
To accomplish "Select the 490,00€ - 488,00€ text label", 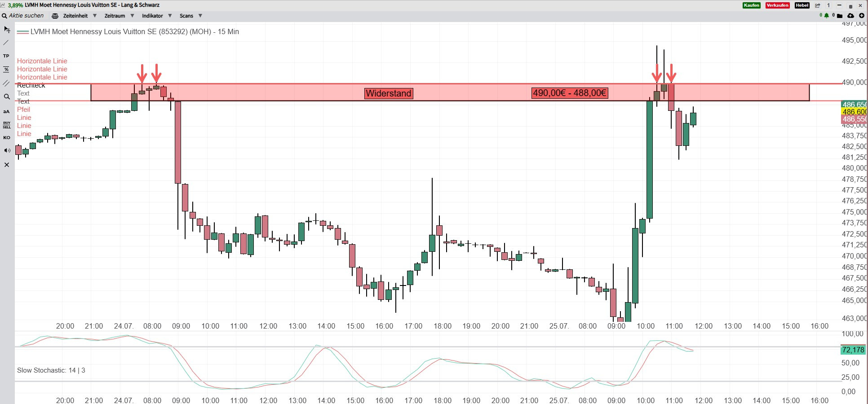I will (570, 93).
